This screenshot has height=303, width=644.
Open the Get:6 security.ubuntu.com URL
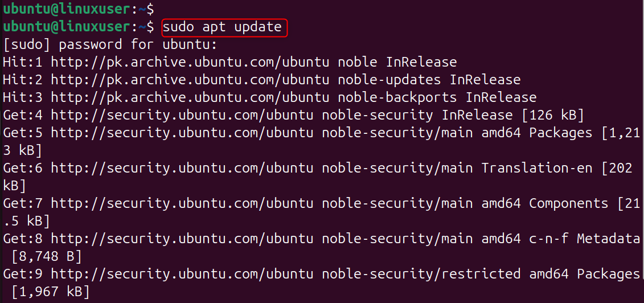pyautogui.click(x=182, y=168)
